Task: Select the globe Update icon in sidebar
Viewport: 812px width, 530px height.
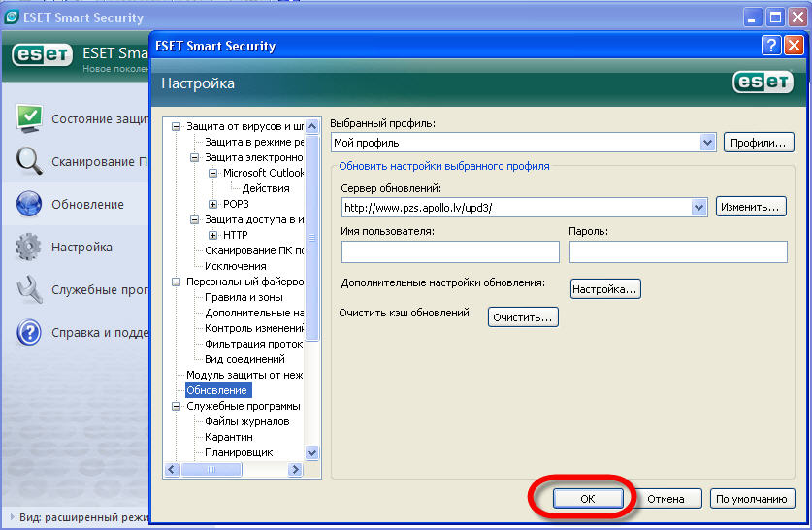Action: [x=29, y=204]
